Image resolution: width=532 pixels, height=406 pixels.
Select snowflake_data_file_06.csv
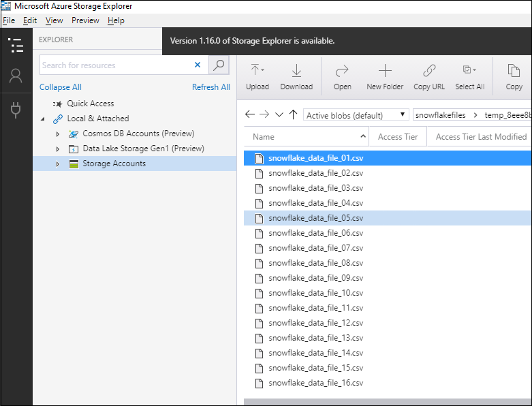(x=388, y=233)
